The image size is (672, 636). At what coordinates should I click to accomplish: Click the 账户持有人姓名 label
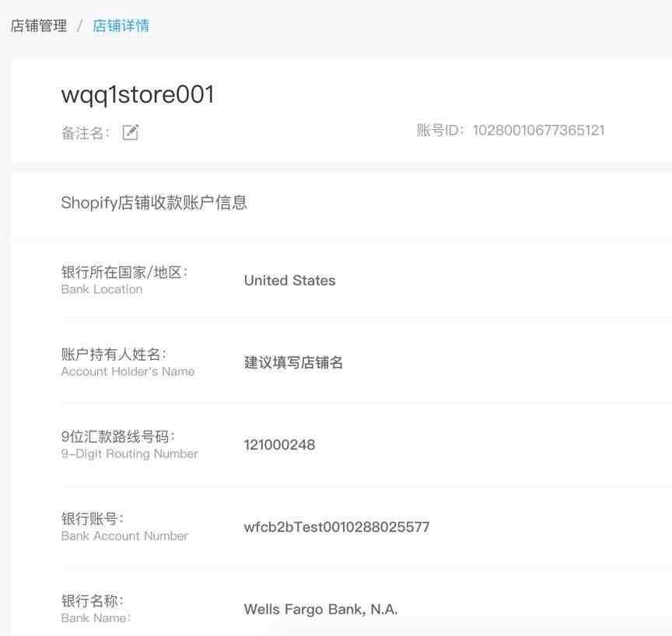pos(114,355)
